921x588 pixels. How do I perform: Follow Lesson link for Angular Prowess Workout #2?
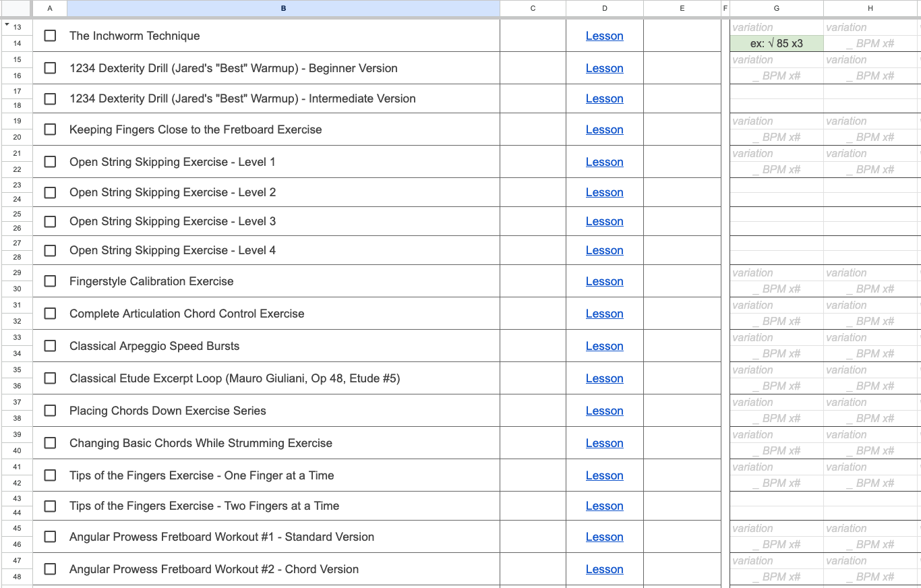point(604,569)
